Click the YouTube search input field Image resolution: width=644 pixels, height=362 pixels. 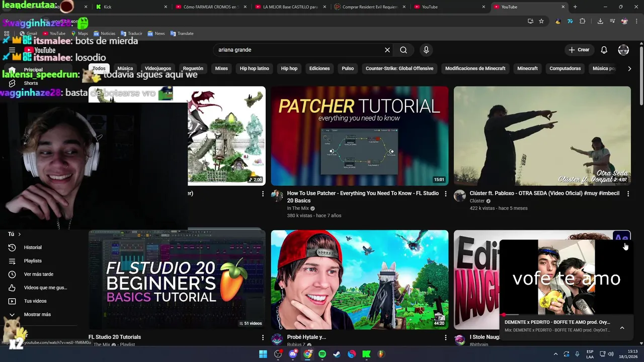(299, 50)
